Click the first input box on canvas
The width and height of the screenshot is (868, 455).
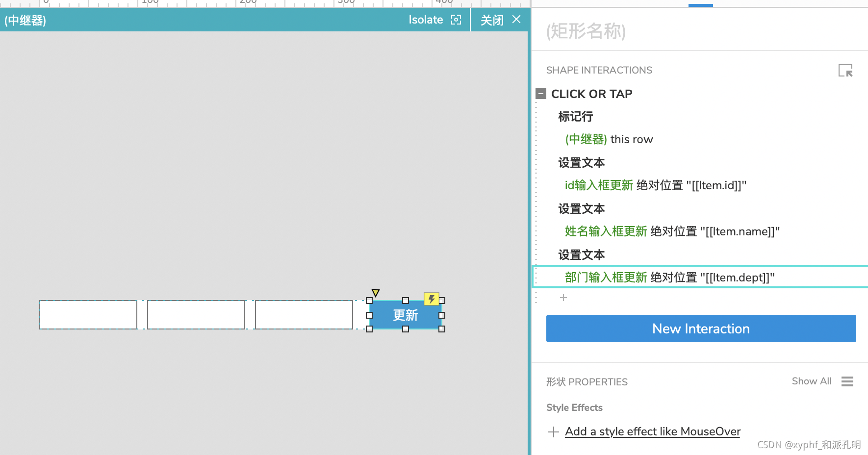pos(88,315)
